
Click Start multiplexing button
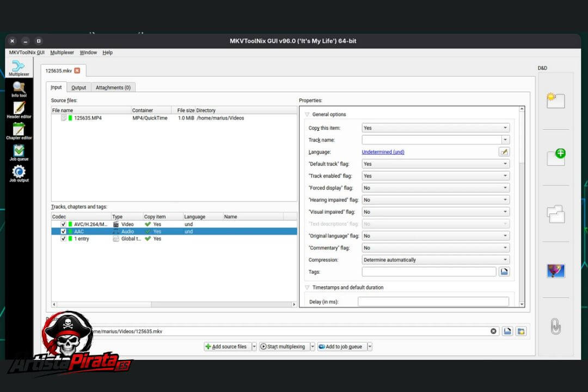pos(284,347)
